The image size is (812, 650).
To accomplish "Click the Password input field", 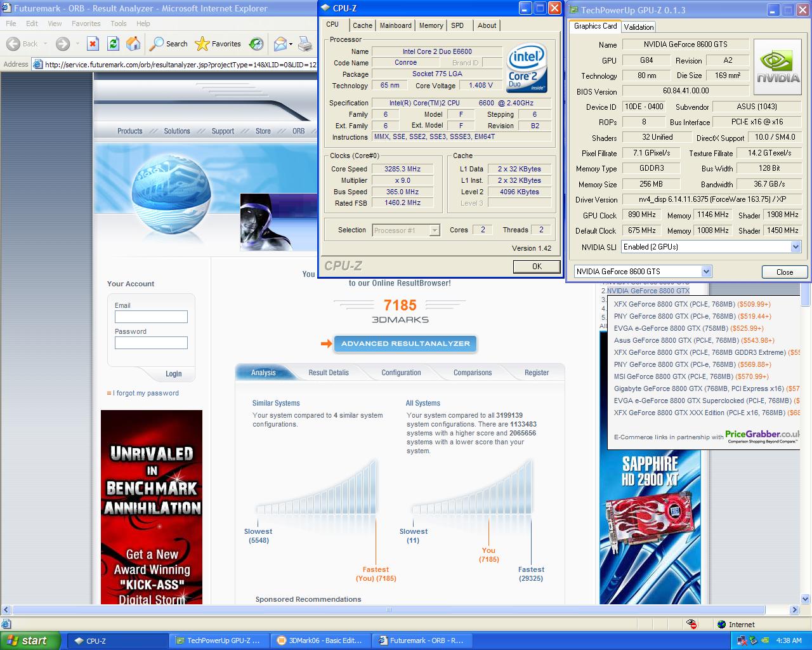I will (151, 343).
